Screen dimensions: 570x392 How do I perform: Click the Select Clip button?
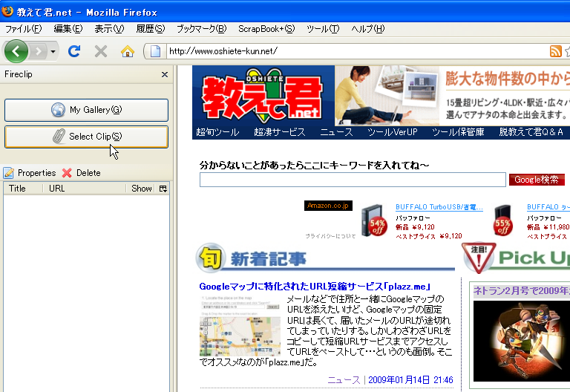(x=87, y=137)
